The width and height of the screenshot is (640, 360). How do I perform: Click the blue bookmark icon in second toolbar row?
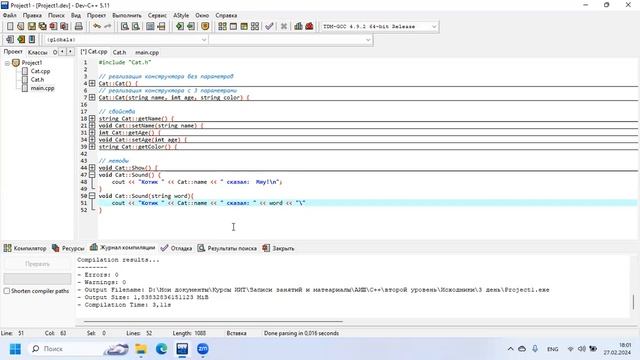[32, 40]
